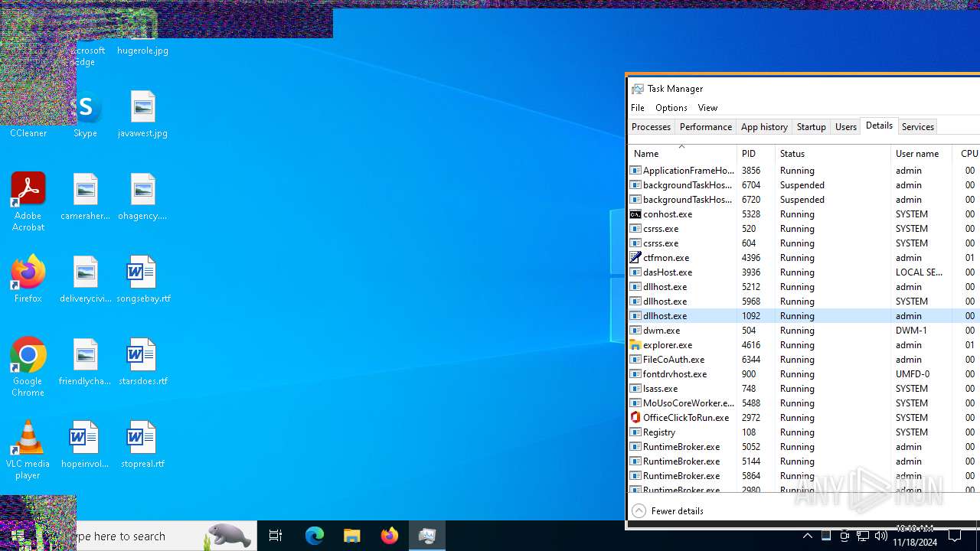Collapse Task Manager with Fewer details
This screenshot has width=980, height=551.
point(668,510)
